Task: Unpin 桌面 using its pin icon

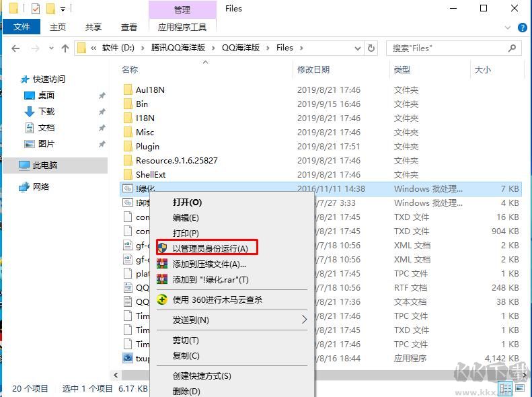Action: click(102, 96)
